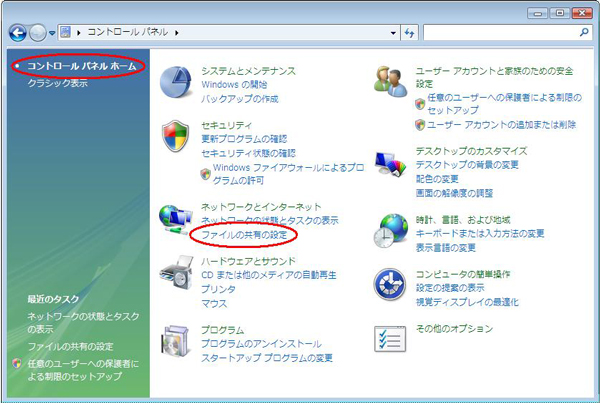Click the shield icon beside Windows ファイアウォール link
600x403 pixels.
(205, 174)
